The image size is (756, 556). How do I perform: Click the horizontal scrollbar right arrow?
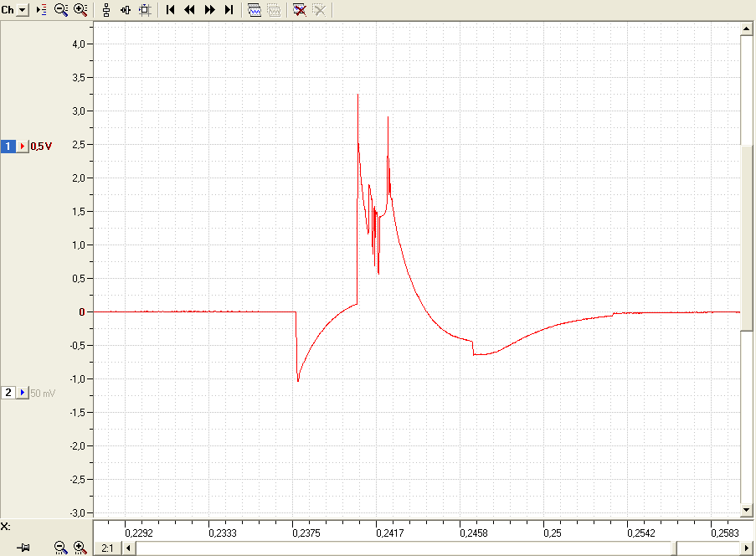click(x=747, y=548)
